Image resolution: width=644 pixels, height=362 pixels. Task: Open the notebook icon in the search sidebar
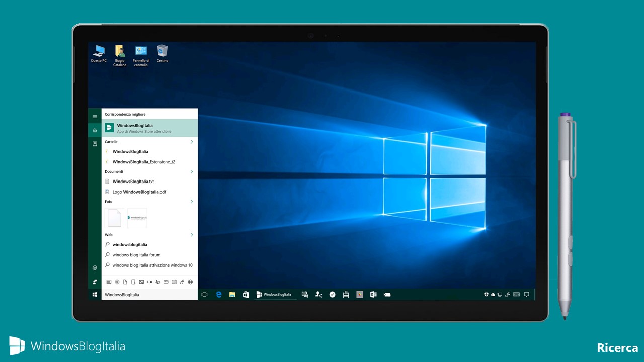[95, 144]
